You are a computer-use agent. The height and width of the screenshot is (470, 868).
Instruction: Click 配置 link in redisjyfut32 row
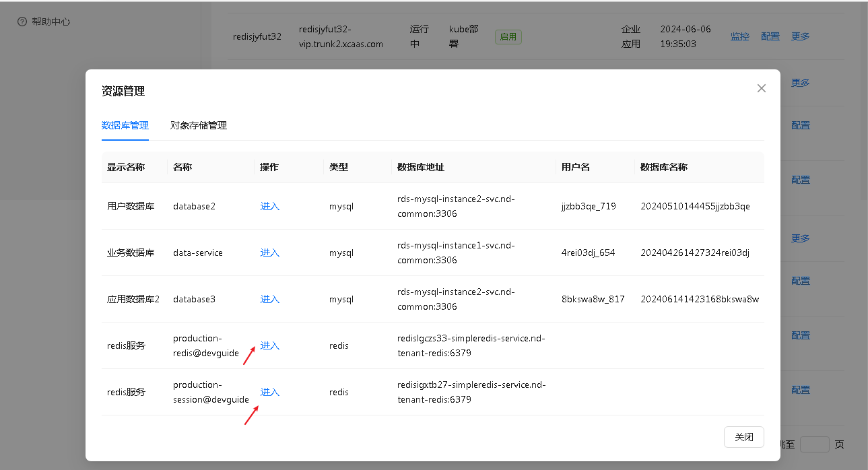tap(770, 36)
